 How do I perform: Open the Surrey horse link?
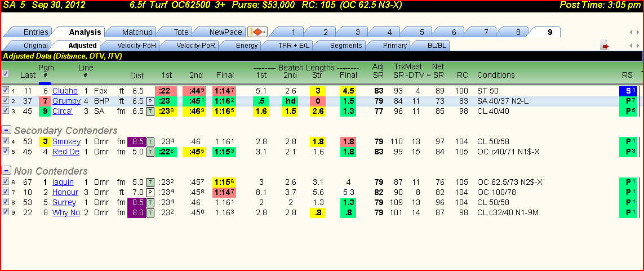tap(64, 202)
